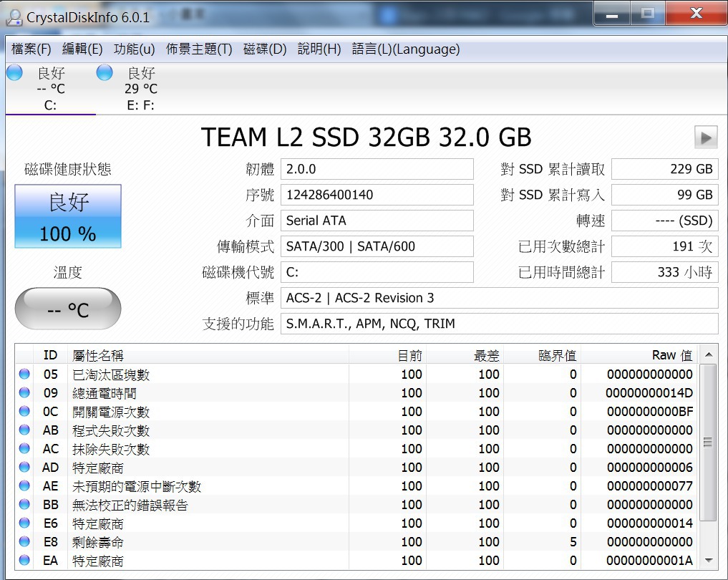Viewport: 728px width, 580px height.
Task: Open the 檔案(F) menu
Action: 31,49
